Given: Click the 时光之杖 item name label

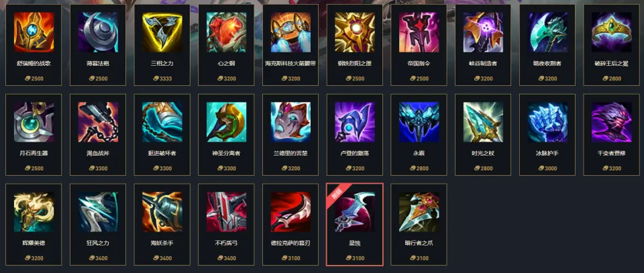Looking at the screenshot, I should coord(483,154).
